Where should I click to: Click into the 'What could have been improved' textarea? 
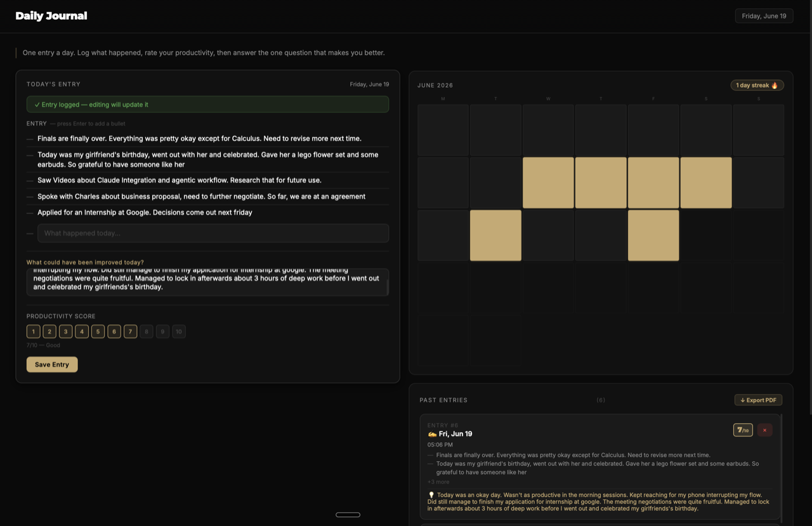(207, 282)
